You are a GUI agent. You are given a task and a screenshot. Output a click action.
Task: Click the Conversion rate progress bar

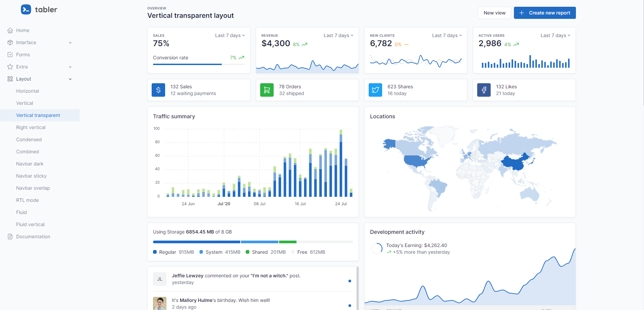[x=199, y=64]
